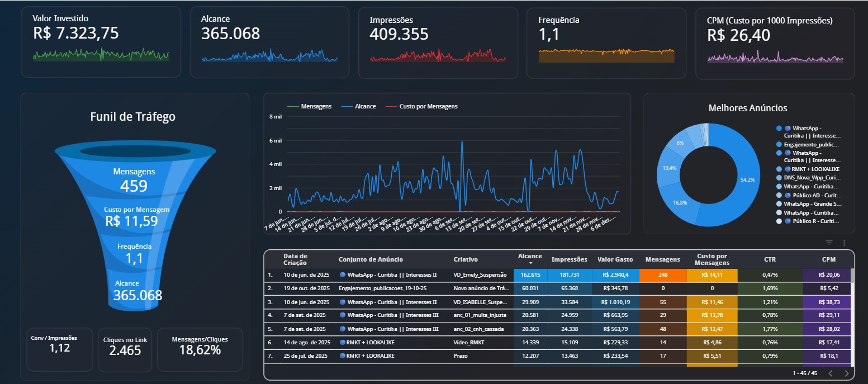
Task: Sort table by Valor Gasto column
Action: pyautogui.click(x=615, y=259)
